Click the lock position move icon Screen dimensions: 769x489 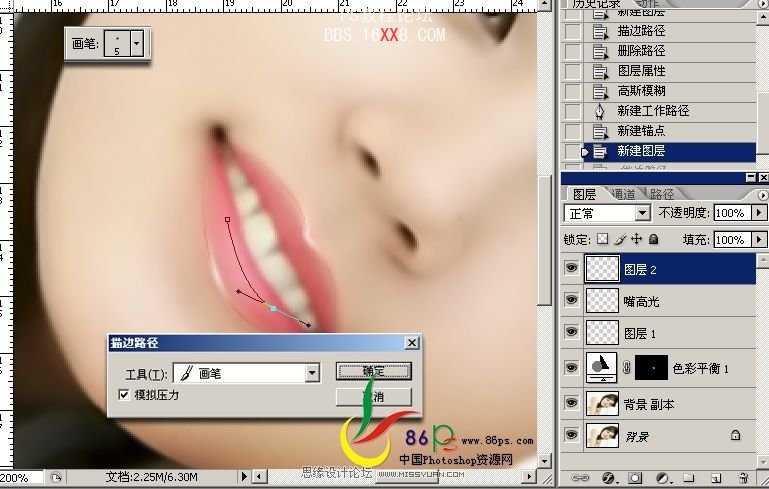[636, 240]
